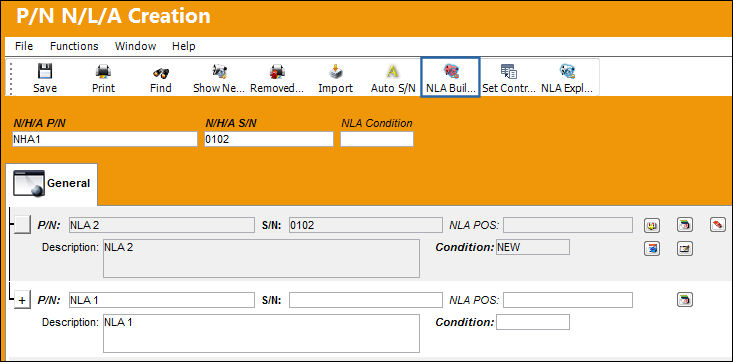Click the yellow mask icon in NLA 2 row
This screenshot has width=733, height=362.
tap(652, 225)
